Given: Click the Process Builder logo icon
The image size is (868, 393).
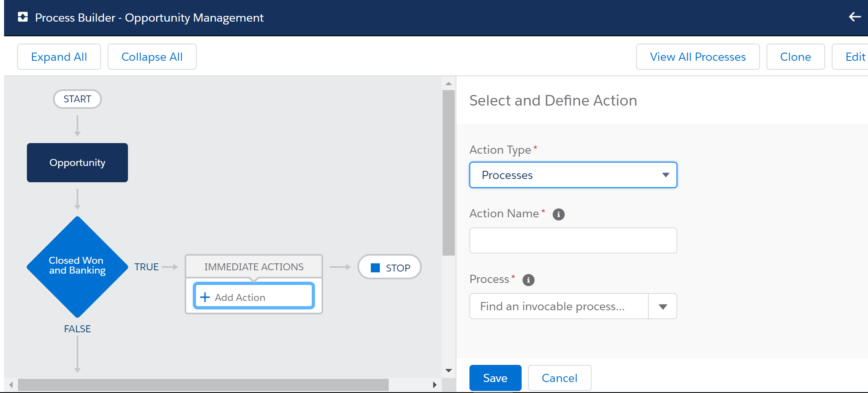Looking at the screenshot, I should click(23, 17).
